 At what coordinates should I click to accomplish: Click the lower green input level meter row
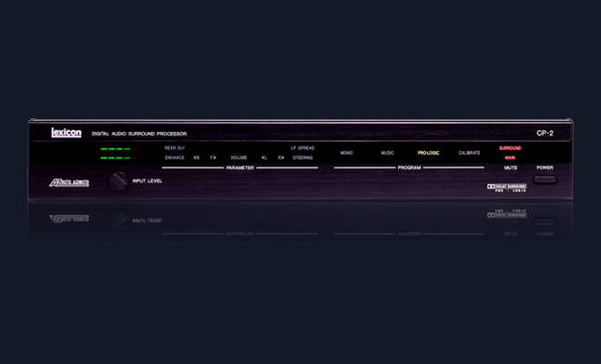point(118,157)
